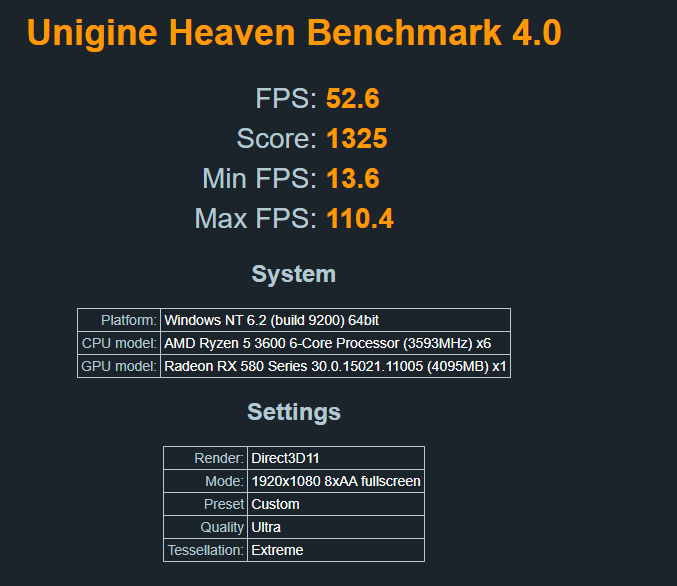Viewport: 677px width, 586px height.
Task: Click the Tessellation: label cell
Action: (x=206, y=550)
